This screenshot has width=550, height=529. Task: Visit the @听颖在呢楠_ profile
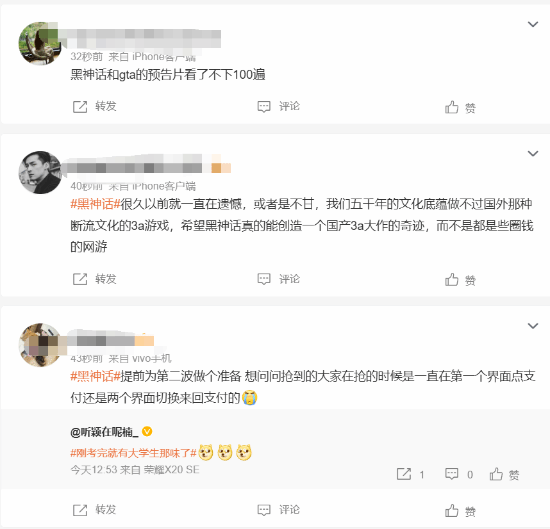point(104,432)
